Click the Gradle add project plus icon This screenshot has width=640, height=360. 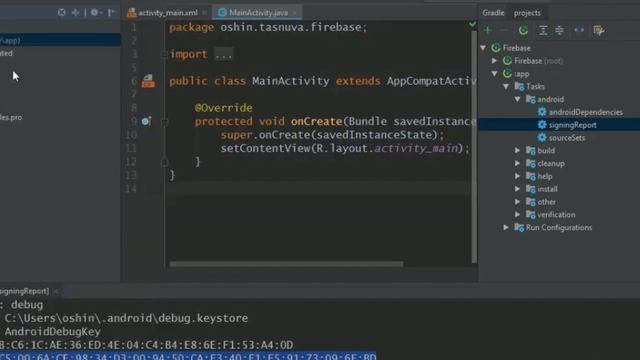[487, 30]
